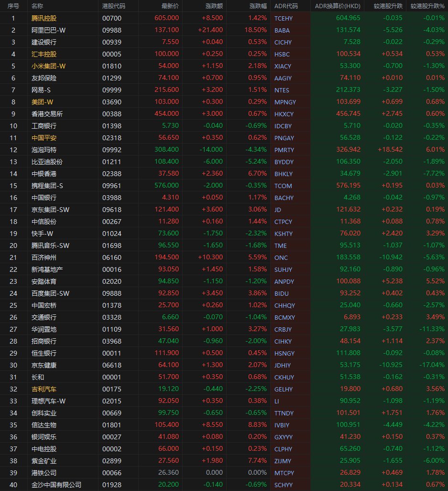
Task: Select the 信达生物 stock name
Action: (44, 425)
